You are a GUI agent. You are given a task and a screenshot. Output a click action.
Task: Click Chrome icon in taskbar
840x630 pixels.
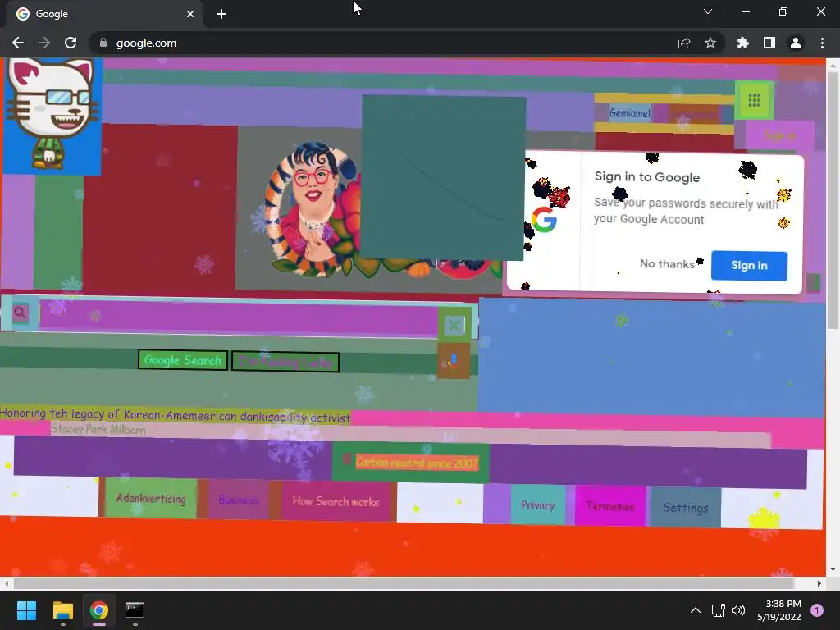[99, 610]
